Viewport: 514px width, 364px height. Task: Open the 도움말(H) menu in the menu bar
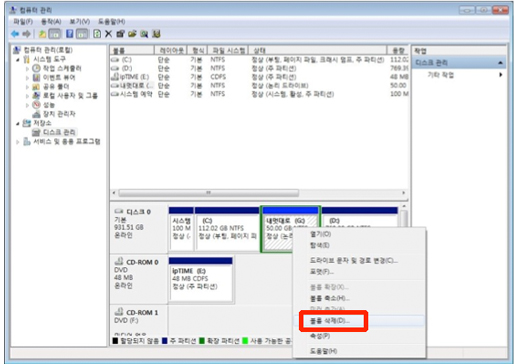click(x=111, y=22)
